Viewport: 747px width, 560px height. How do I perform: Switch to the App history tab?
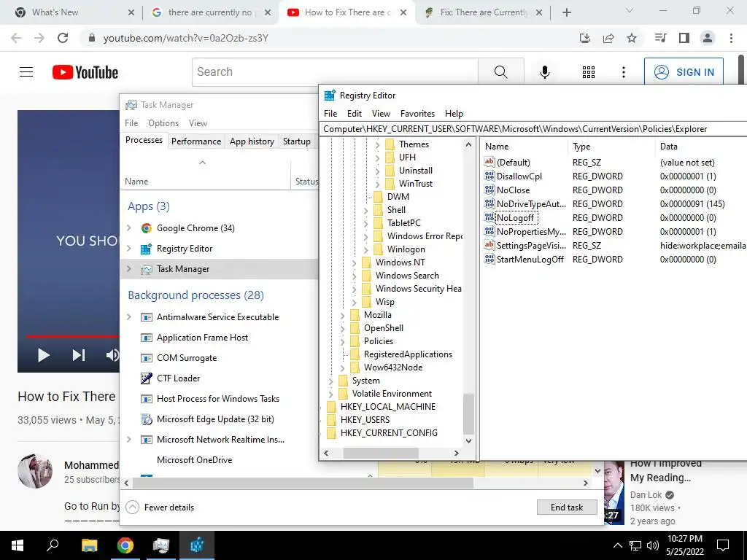pyautogui.click(x=252, y=141)
